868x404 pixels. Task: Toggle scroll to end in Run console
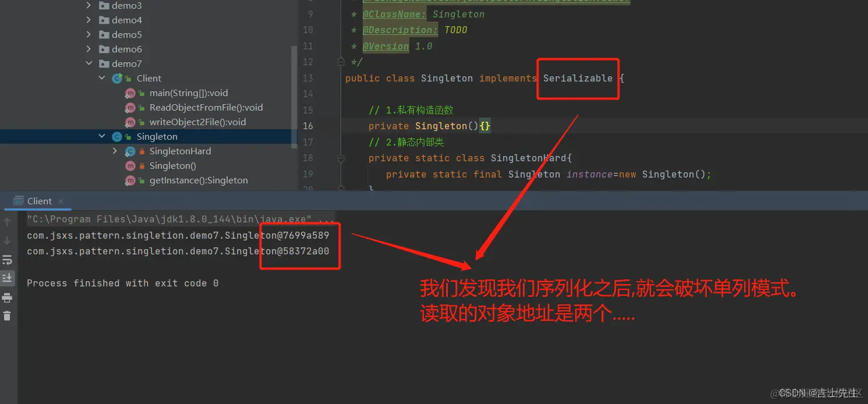pyautogui.click(x=7, y=278)
